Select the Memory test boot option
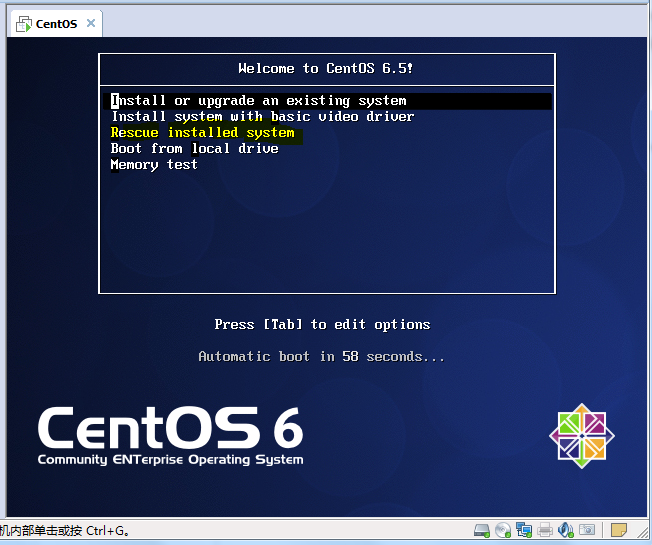Viewport: 652px width, 545px height. click(x=154, y=165)
